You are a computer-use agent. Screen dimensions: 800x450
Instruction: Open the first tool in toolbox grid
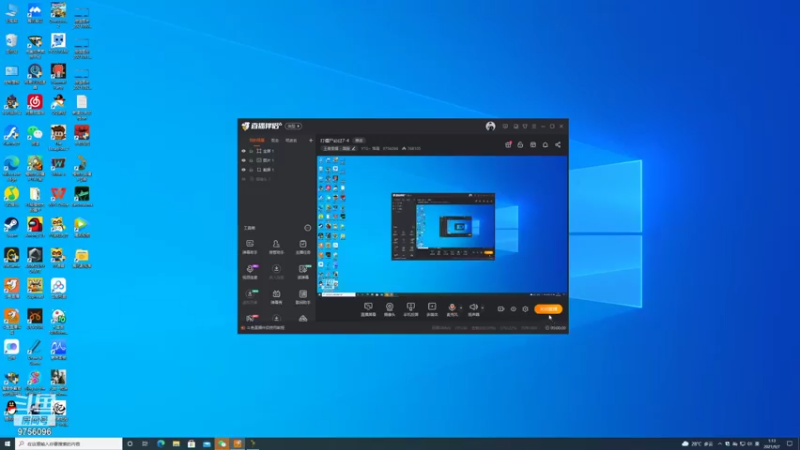tap(249, 246)
